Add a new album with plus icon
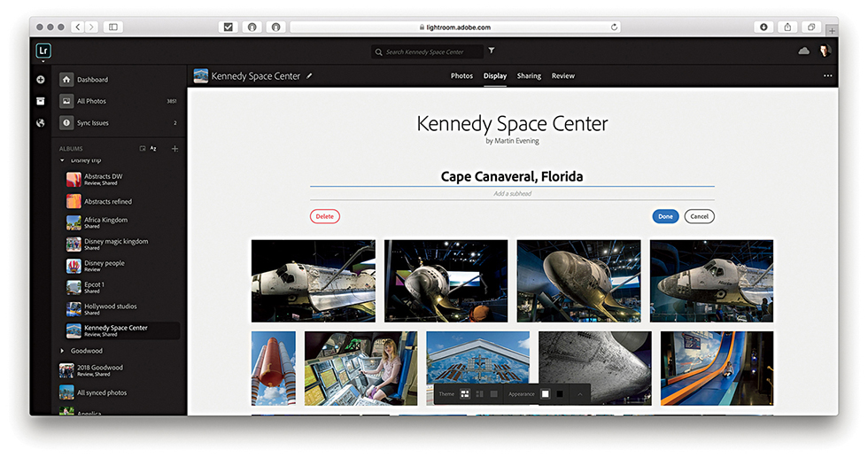This screenshot has height=458, width=868. (x=175, y=149)
